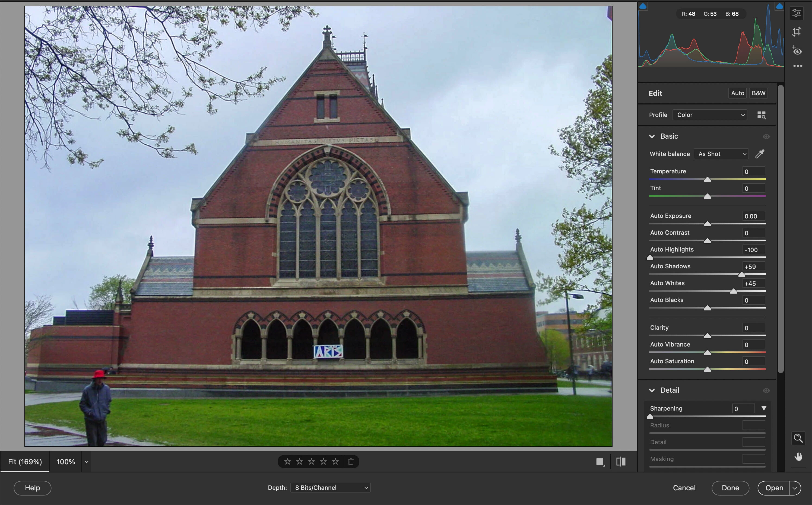Toggle shadow clipping warning in histogram

click(x=643, y=6)
